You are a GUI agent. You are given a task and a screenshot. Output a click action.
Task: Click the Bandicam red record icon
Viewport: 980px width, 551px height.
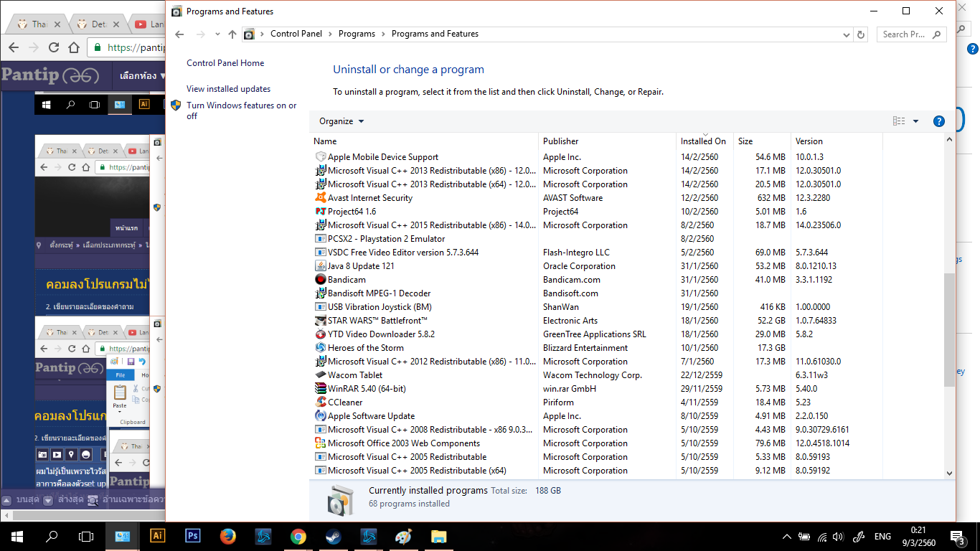pos(321,280)
